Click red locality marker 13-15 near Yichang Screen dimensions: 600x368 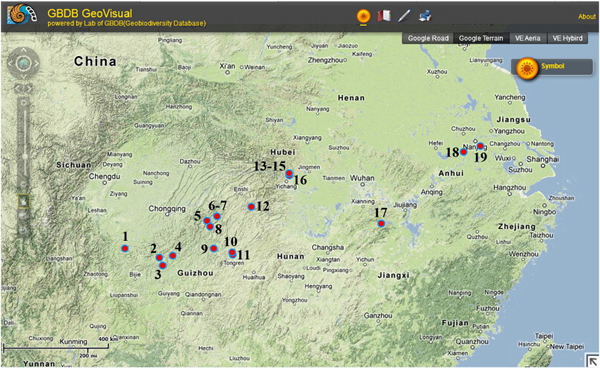(289, 173)
